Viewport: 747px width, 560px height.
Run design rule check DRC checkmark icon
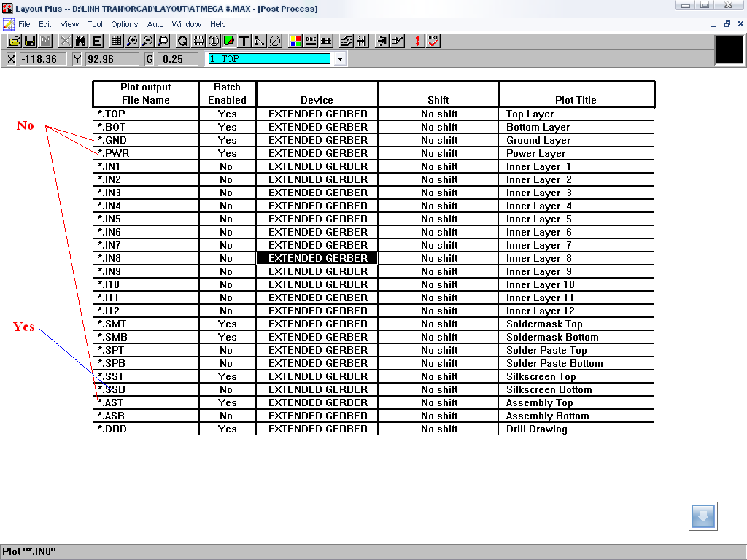(x=433, y=42)
